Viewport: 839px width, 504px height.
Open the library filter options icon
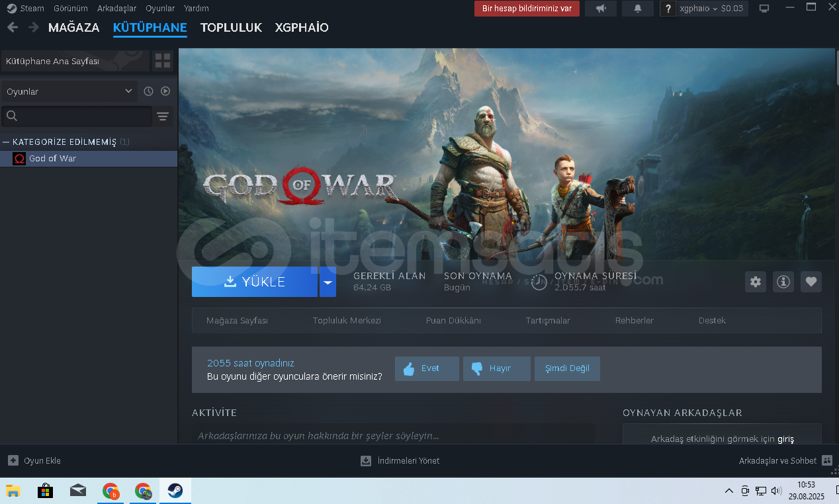tap(163, 116)
